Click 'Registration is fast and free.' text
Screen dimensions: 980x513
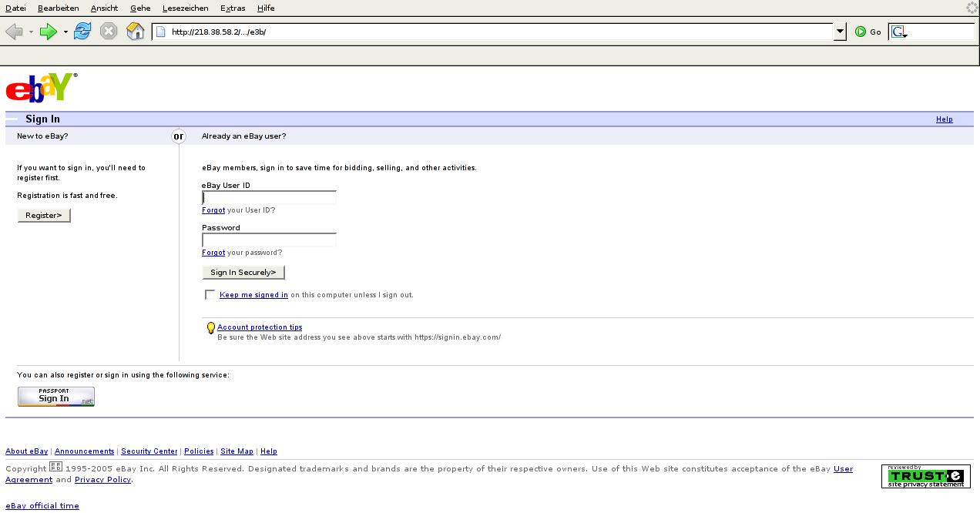(67, 196)
